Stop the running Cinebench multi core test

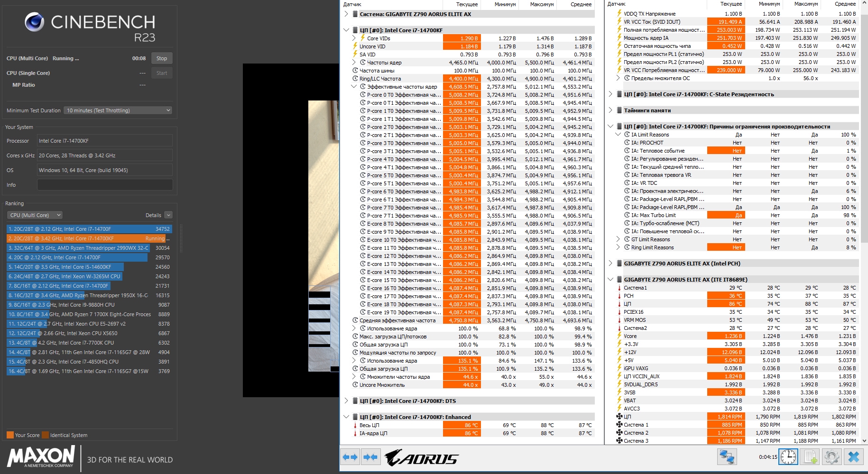162,58
